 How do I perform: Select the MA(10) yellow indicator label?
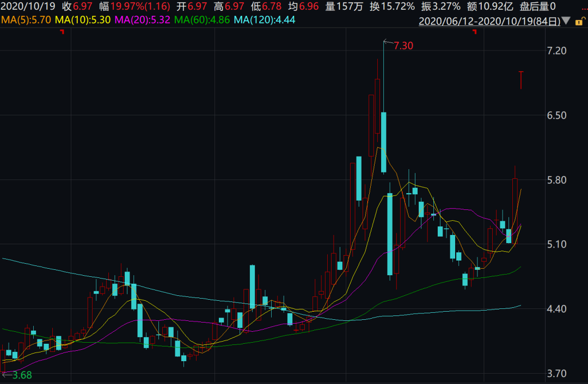point(83,20)
